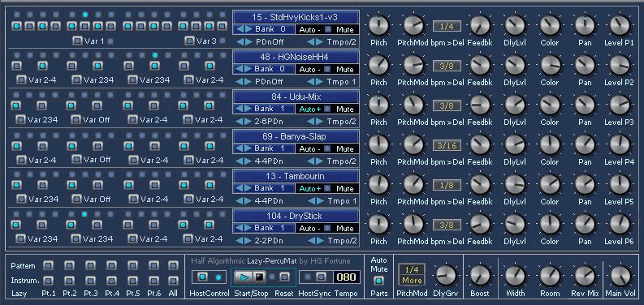Click the Color knob on the Banya-Slap row
Viewport: 644px width, 305px height.
(x=550, y=145)
